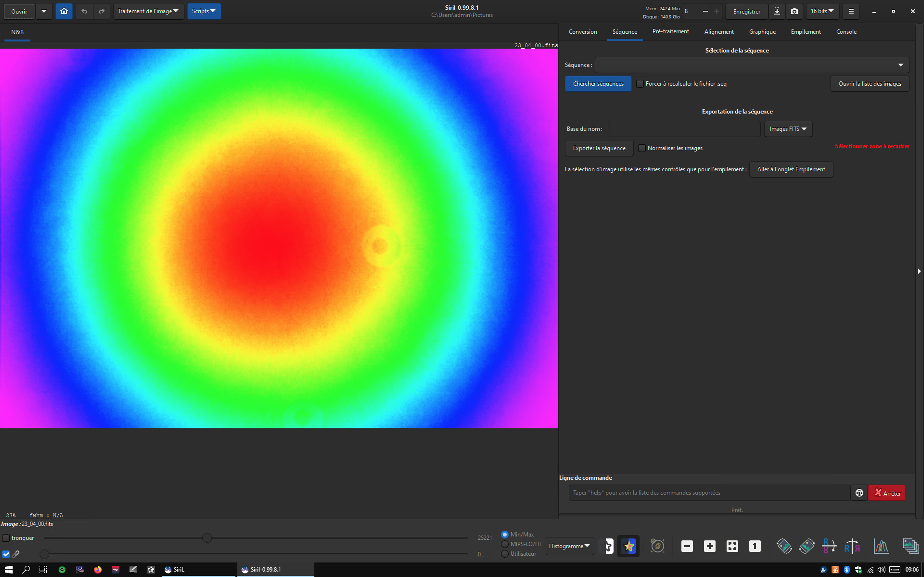Click the Chercher séquences button
This screenshot has width=924, height=577.
(598, 84)
